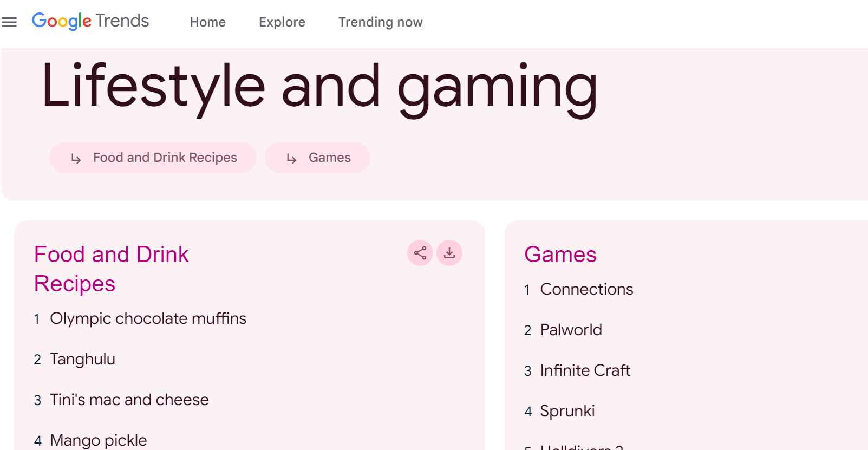The height and width of the screenshot is (450, 868).
Task: Jump to Food and Drink Recipes chip
Action: [x=153, y=158]
